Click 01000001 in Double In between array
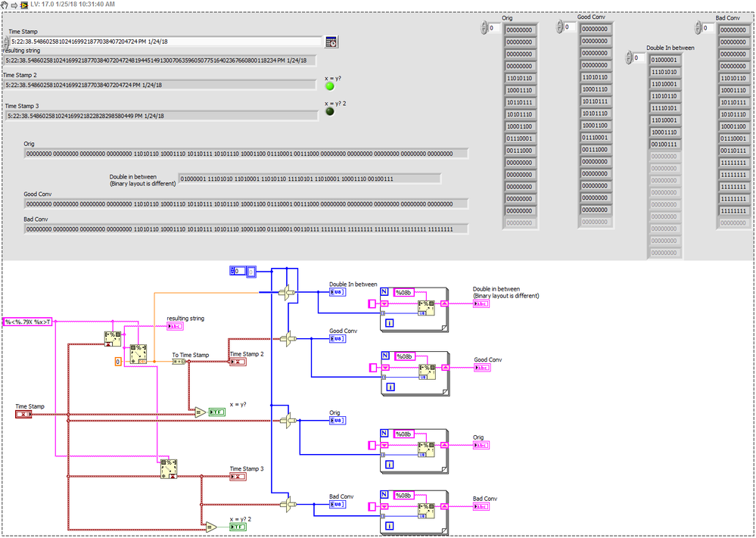The height and width of the screenshot is (538, 756). pyautogui.click(x=664, y=61)
